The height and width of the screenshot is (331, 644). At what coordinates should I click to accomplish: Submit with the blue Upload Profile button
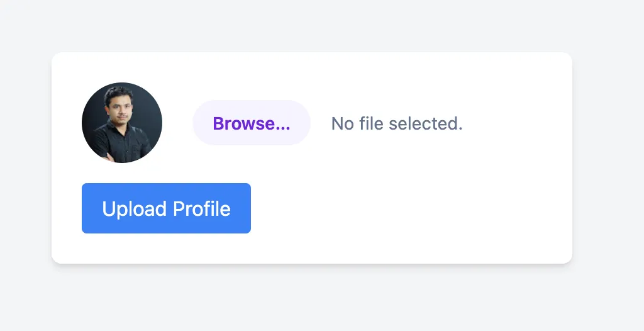(166, 208)
